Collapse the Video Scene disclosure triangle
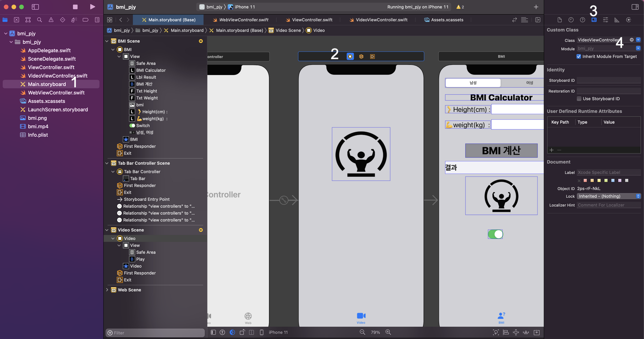The image size is (644, 339). click(x=107, y=230)
